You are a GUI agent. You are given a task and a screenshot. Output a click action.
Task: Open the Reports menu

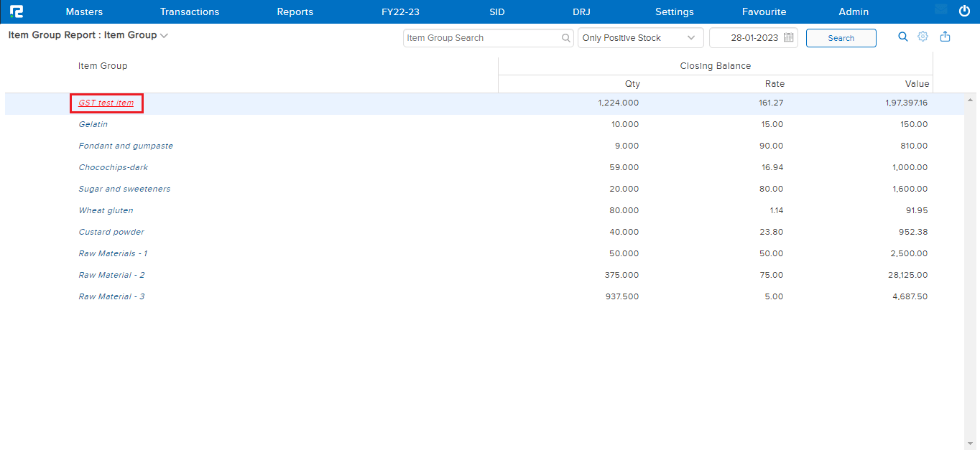[295, 11]
